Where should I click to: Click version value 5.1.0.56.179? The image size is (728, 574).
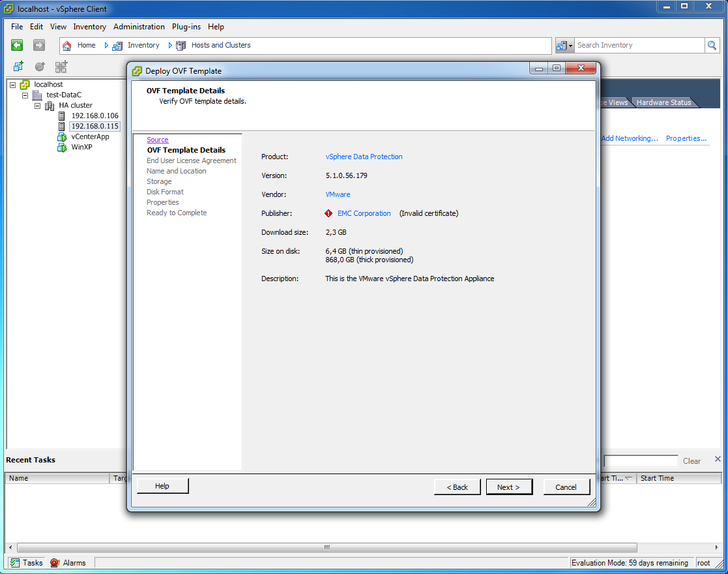[x=346, y=175]
